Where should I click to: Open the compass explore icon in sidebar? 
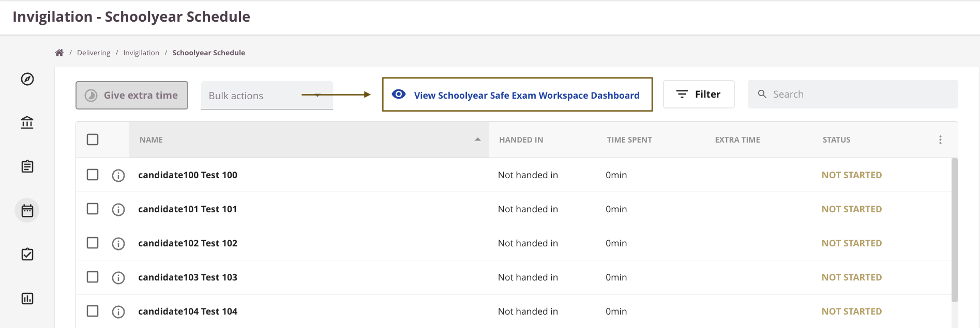[x=27, y=79]
